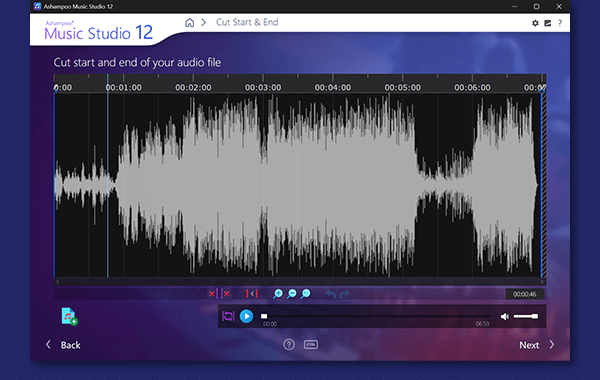Go Back to the previous step
Image resolution: width=600 pixels, height=380 pixels.
tap(71, 345)
